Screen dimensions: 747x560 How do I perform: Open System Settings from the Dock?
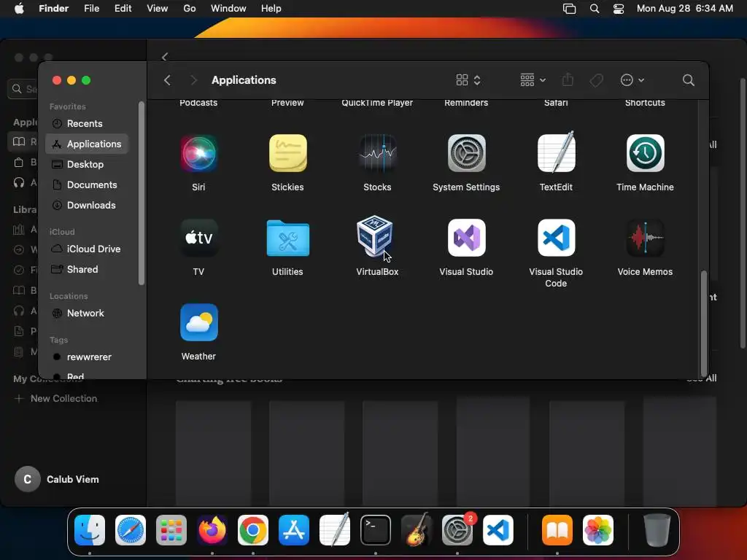pyautogui.click(x=457, y=530)
